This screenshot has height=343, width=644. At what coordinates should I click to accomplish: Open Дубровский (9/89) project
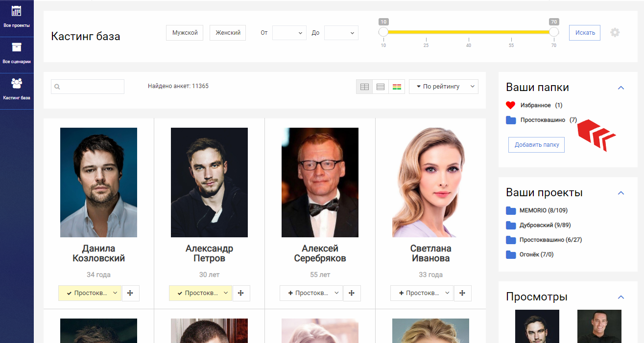click(545, 225)
